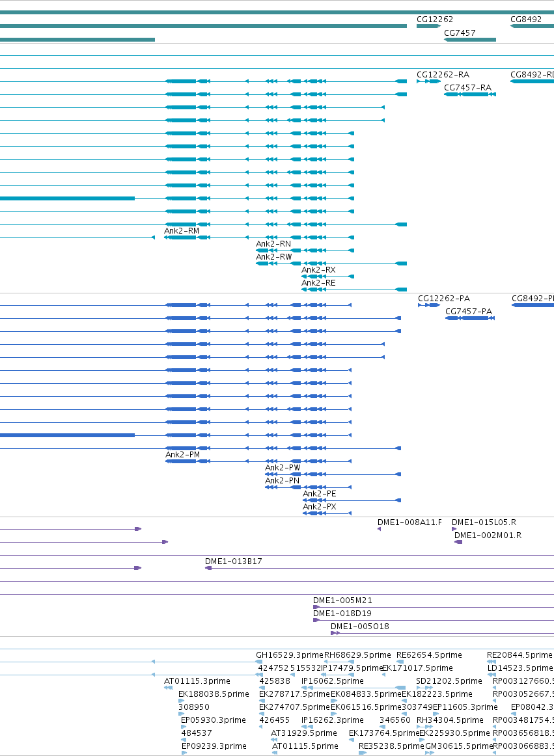Click the LD14523.5prime EST label

point(519,668)
